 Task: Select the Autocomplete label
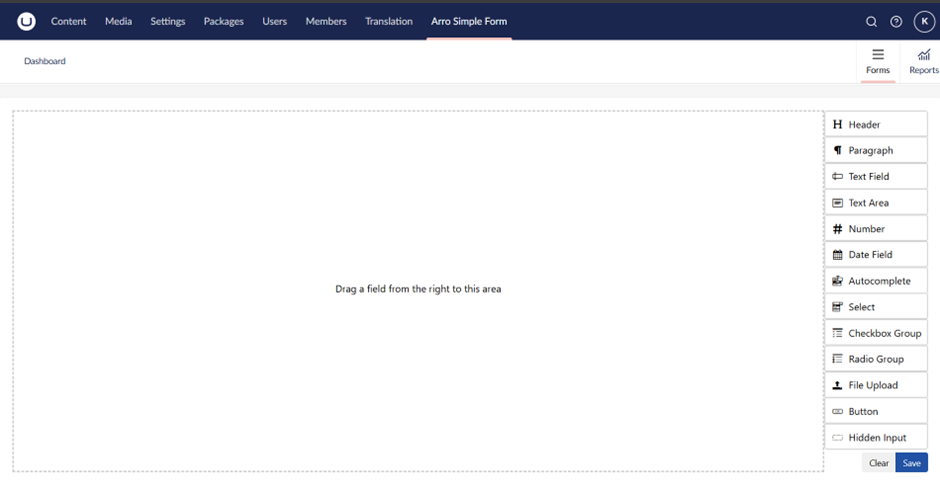click(x=879, y=281)
